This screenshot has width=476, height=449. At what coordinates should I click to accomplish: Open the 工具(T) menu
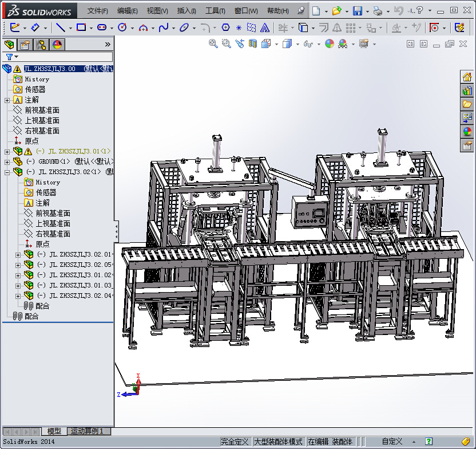click(215, 11)
